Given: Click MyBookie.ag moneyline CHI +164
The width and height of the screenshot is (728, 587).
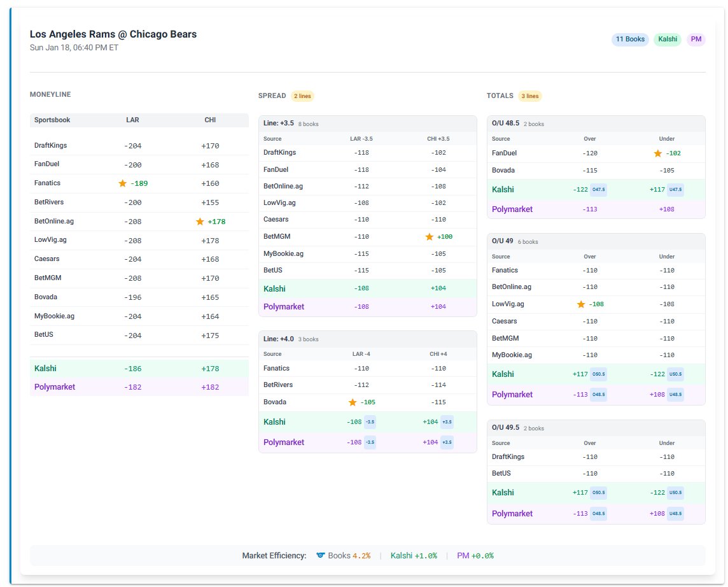Looking at the screenshot, I should [211, 316].
